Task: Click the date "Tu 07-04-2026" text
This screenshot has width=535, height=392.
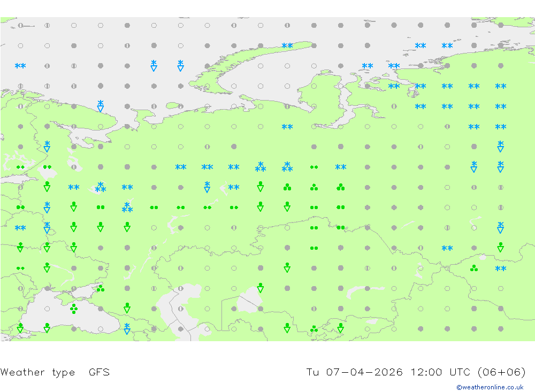Action: (354, 372)
